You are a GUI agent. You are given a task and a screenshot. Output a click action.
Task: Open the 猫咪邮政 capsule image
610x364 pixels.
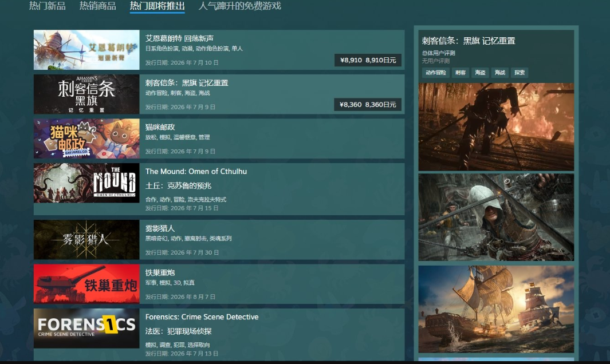86,139
